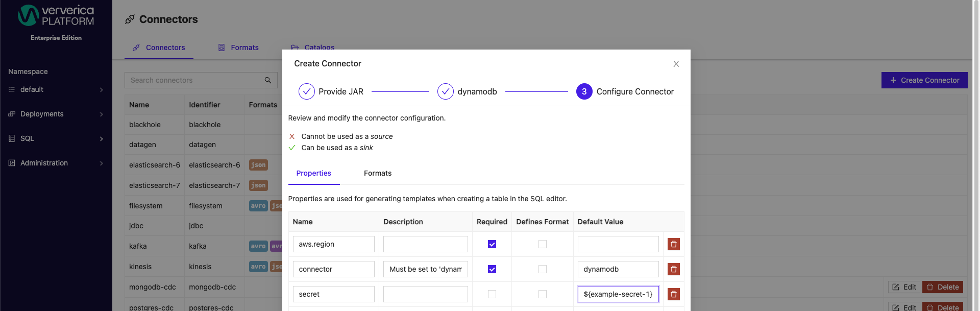The width and height of the screenshot is (980, 311).
Task: Edit the secret name field
Action: click(334, 294)
